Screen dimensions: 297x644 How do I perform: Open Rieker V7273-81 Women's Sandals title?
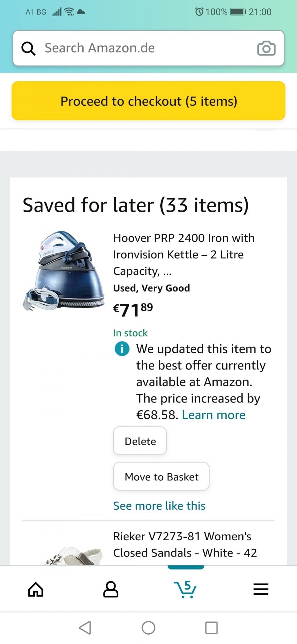point(185,544)
